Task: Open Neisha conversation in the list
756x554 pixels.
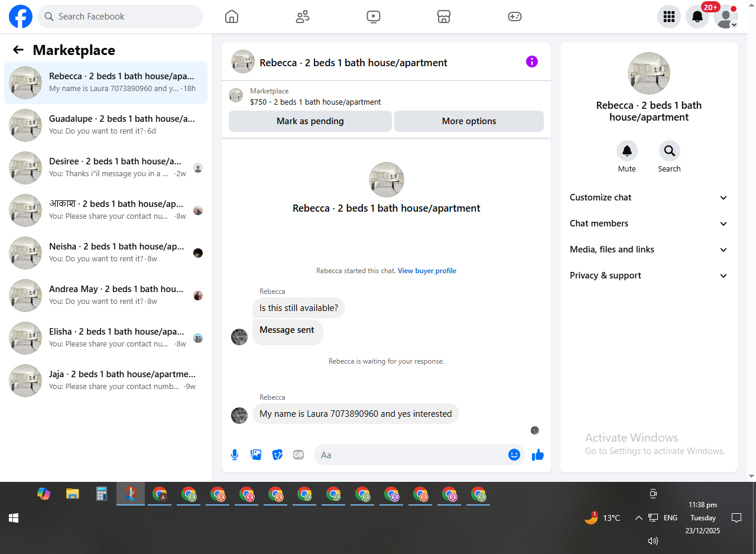Action: pos(106,253)
